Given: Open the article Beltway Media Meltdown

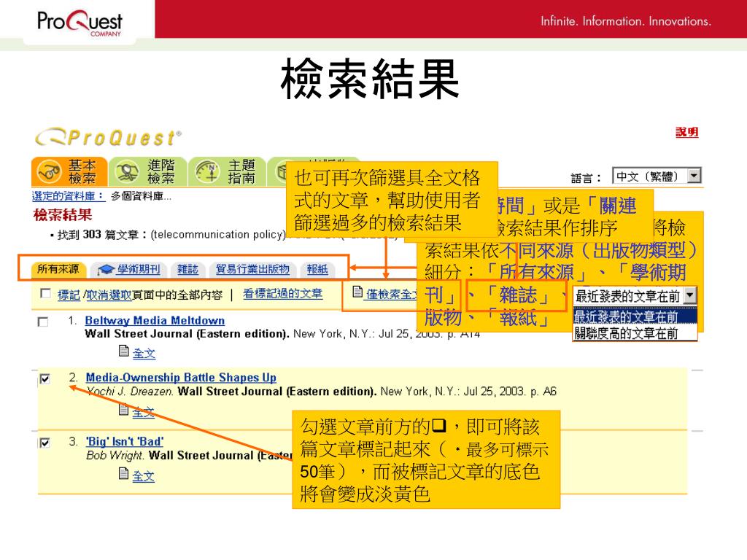Looking at the screenshot, I should pos(155,321).
